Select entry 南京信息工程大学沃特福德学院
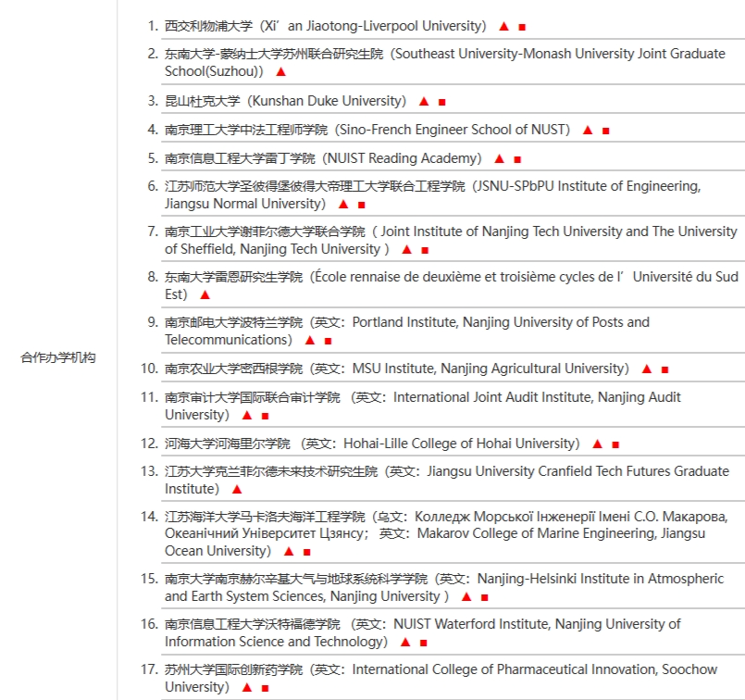The width and height of the screenshot is (745, 700). coord(423,633)
